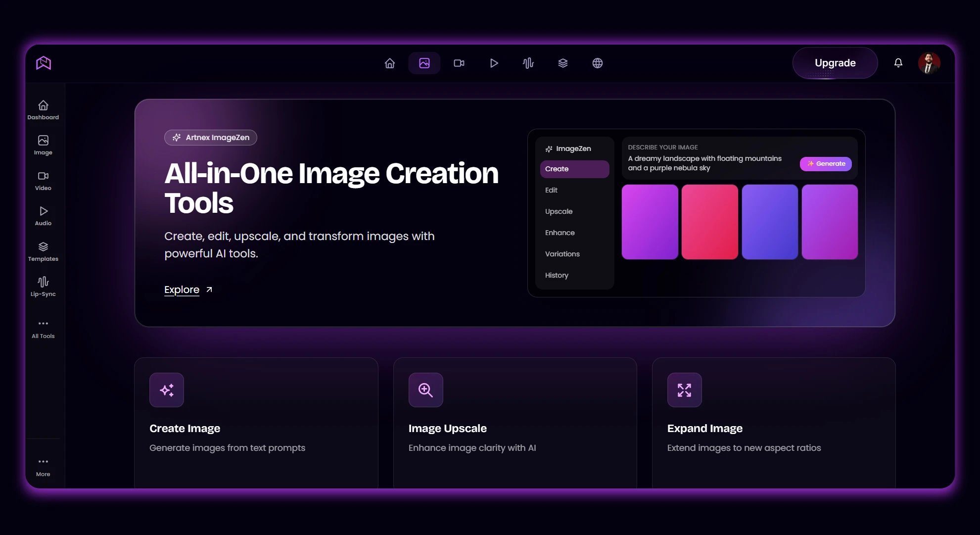Screen dimensions: 980x535
Task: Click the expand arrows icon on the Expand Image card
Action: point(685,390)
